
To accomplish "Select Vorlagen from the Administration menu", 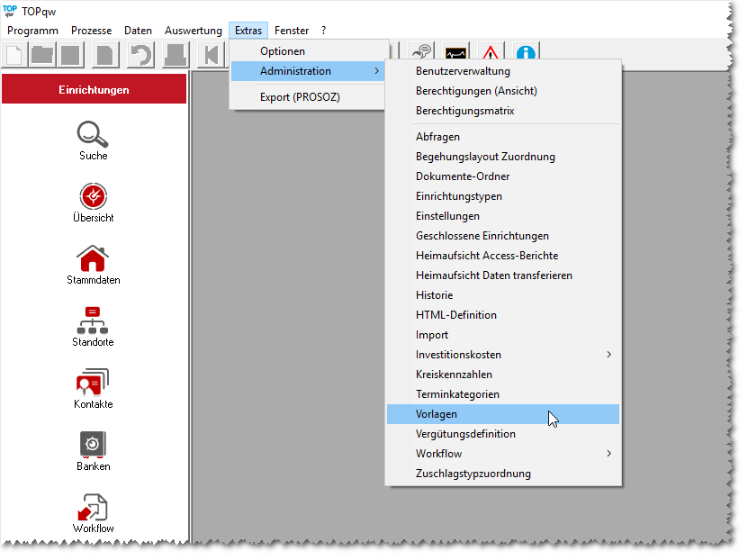I will [437, 414].
